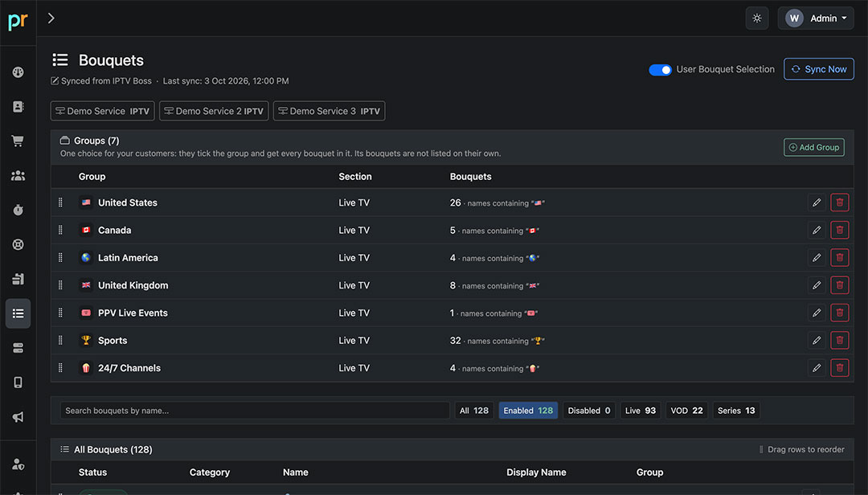Screen dimensions: 868x495
Task: Delete the United States group
Action: coord(840,202)
